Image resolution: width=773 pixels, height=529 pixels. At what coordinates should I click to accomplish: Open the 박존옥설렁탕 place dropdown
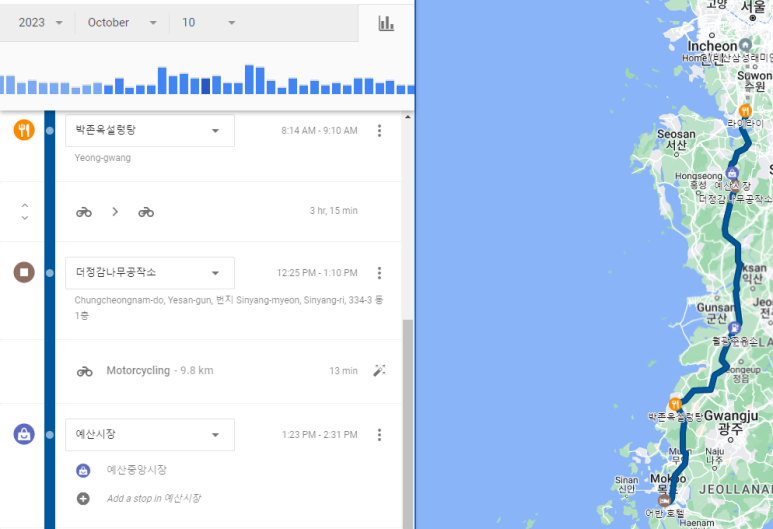[x=150, y=131]
